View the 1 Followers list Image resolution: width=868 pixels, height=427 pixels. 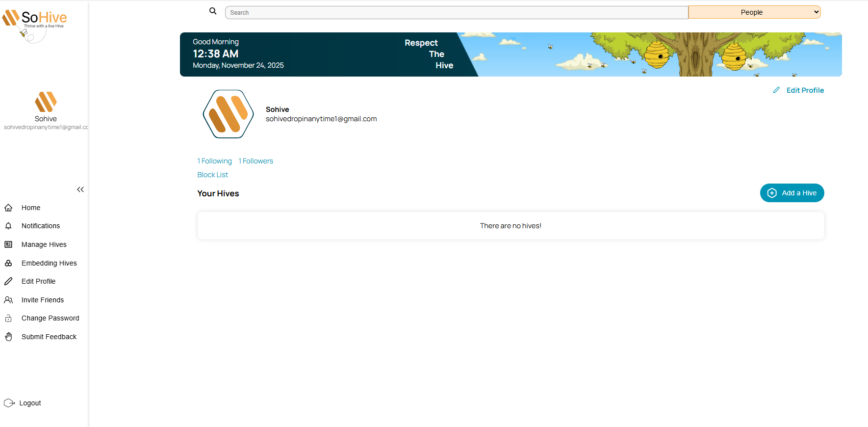pos(256,161)
